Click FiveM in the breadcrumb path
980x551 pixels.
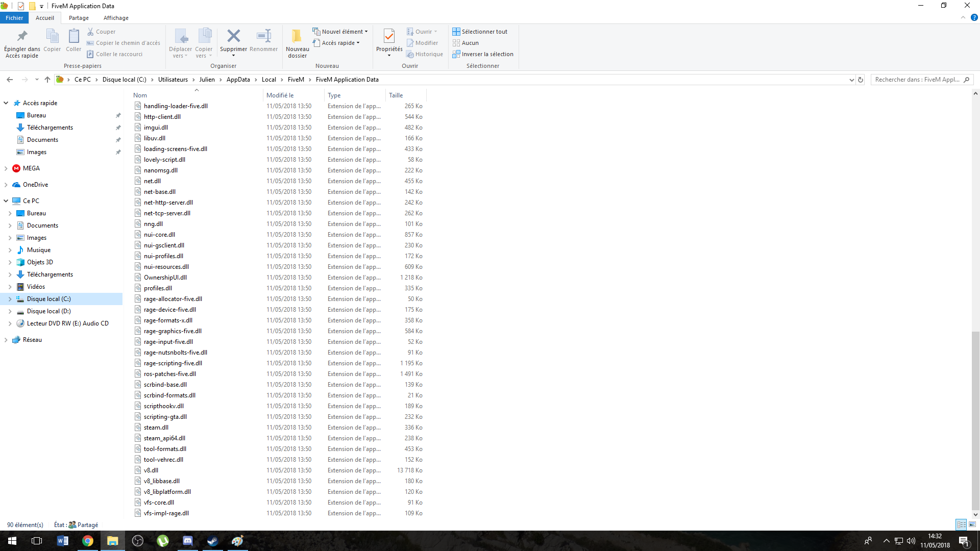pyautogui.click(x=296, y=80)
